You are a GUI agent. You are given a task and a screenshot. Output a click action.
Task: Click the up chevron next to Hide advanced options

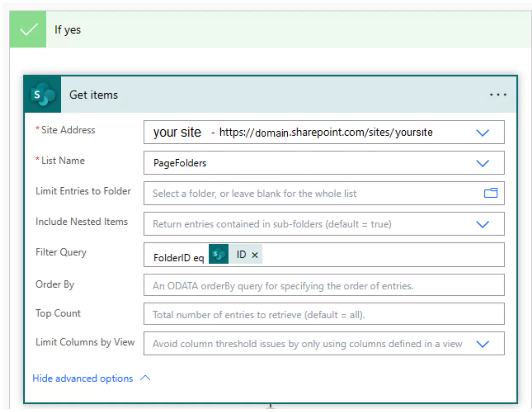[145, 378]
